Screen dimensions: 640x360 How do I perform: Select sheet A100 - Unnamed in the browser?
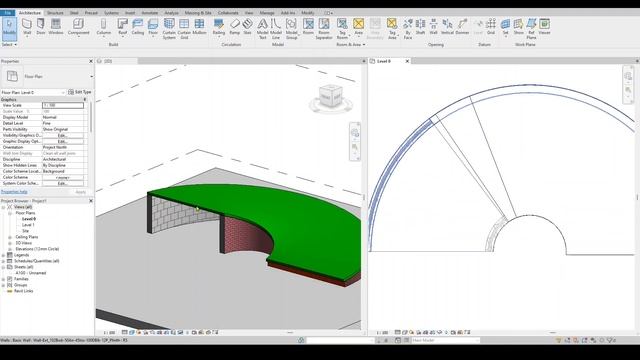pyautogui.click(x=31, y=273)
